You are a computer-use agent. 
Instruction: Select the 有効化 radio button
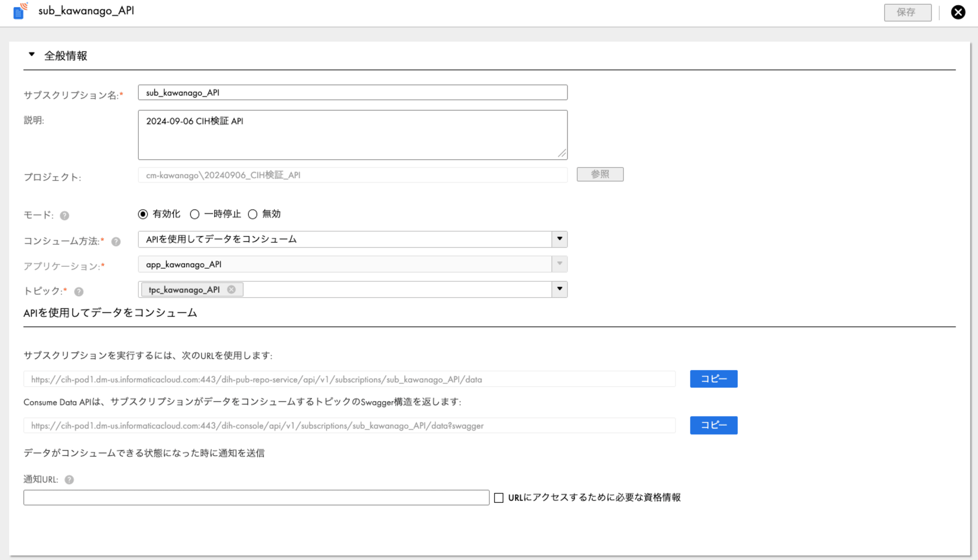143,214
